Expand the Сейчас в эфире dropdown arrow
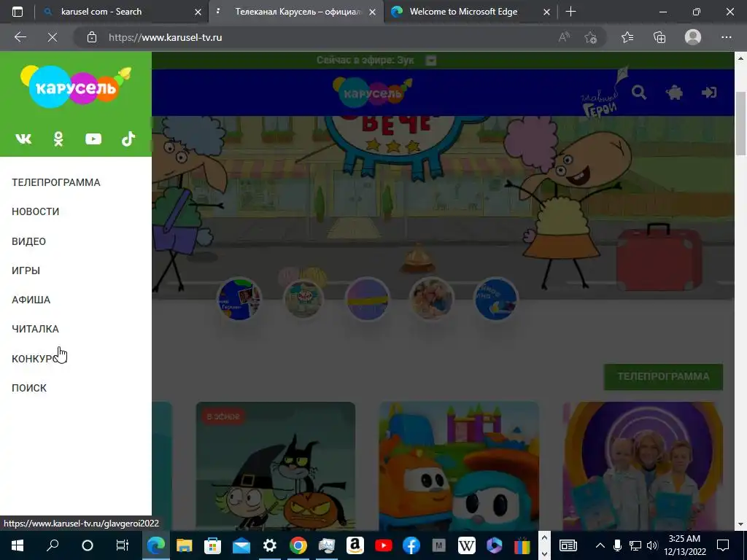 coord(430,61)
